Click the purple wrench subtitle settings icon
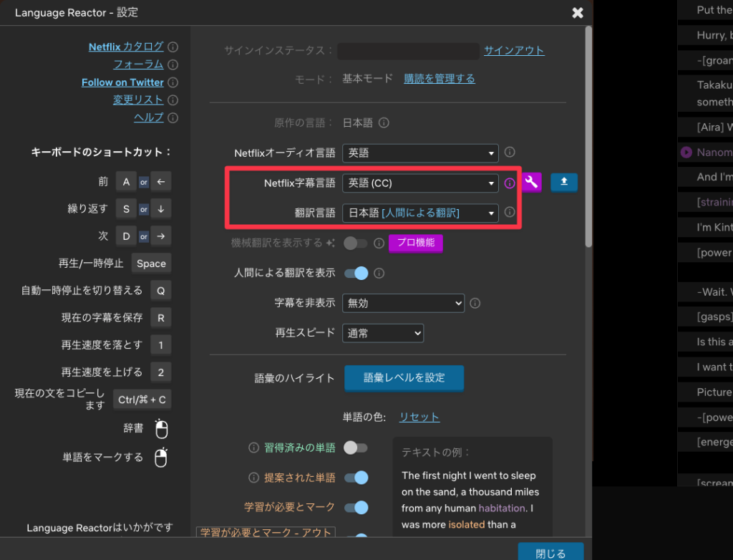The height and width of the screenshot is (560, 733). pos(531,183)
